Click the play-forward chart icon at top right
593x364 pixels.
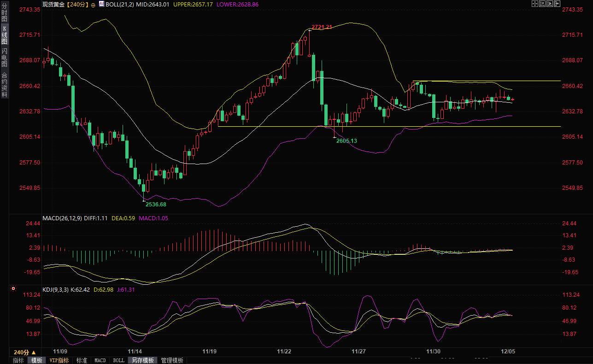[550, 4]
